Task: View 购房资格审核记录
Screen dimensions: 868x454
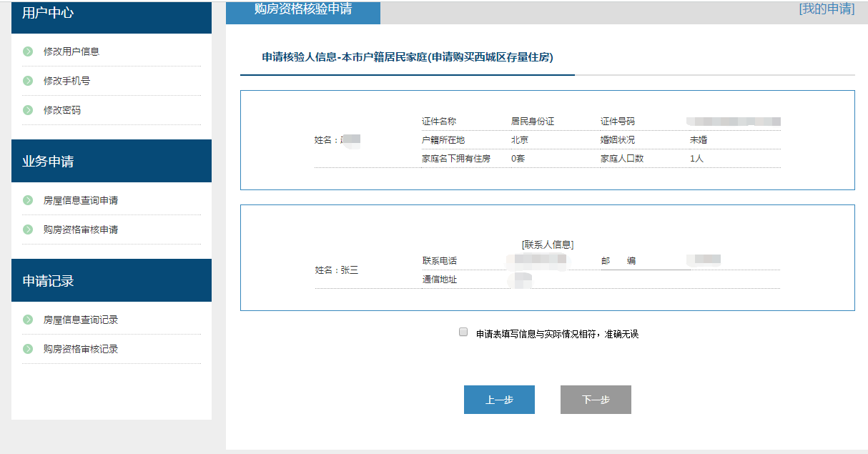Action: [x=81, y=349]
